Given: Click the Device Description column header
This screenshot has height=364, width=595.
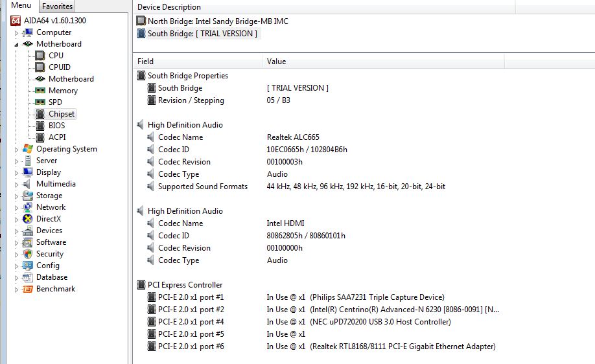Looking at the screenshot, I should 323,7.
